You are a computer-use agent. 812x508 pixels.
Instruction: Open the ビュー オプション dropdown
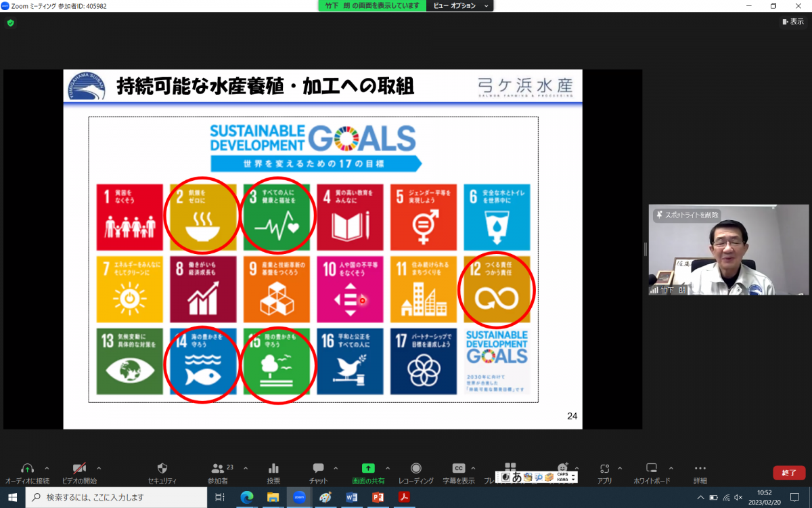[x=459, y=5]
